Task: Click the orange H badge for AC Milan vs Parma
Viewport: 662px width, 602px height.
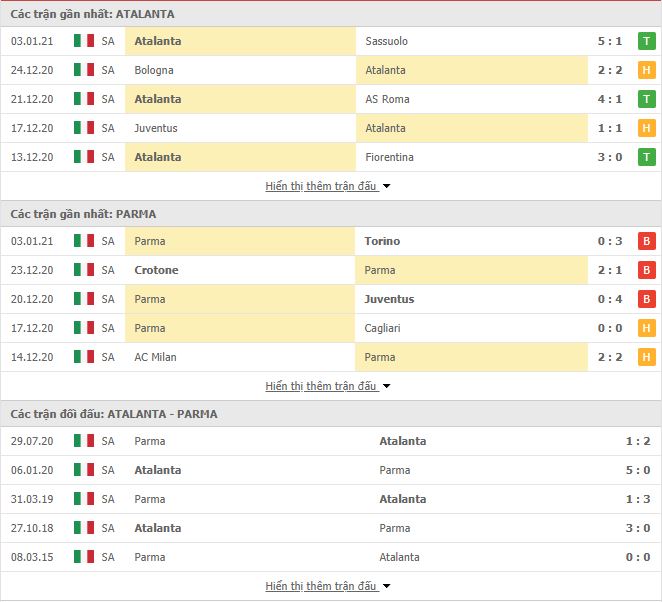Action: [646, 357]
